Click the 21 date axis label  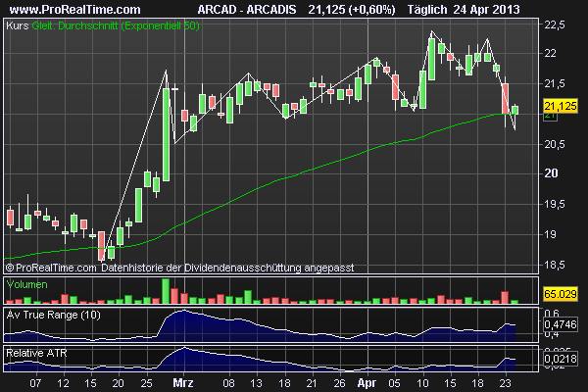312,383
